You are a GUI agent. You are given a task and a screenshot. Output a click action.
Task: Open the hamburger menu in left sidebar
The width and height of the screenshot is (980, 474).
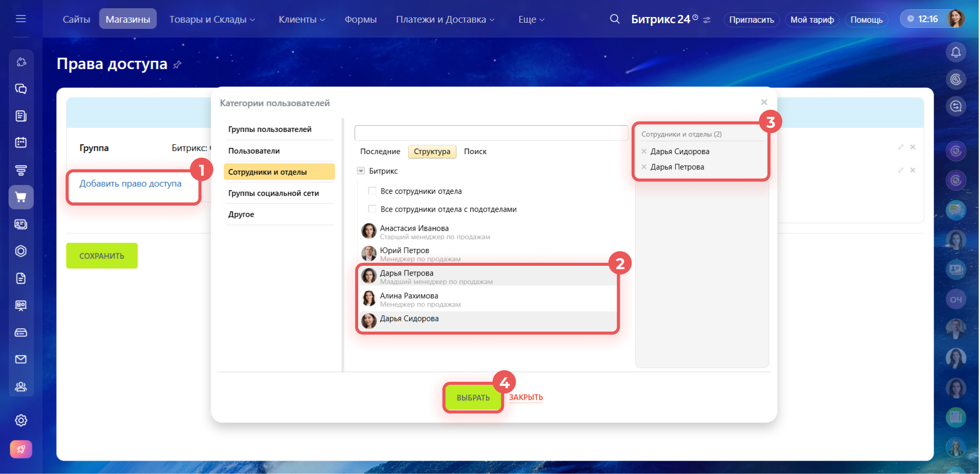[x=21, y=19]
